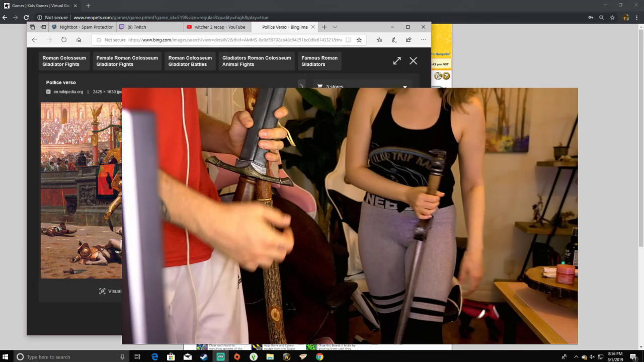Click the Edge add notes pen icon
The width and height of the screenshot is (644, 362).
(394, 40)
